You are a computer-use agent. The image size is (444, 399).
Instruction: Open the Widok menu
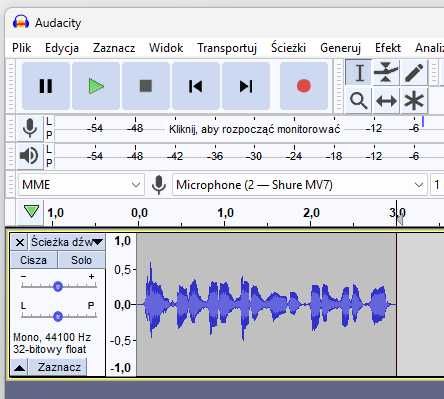(166, 48)
